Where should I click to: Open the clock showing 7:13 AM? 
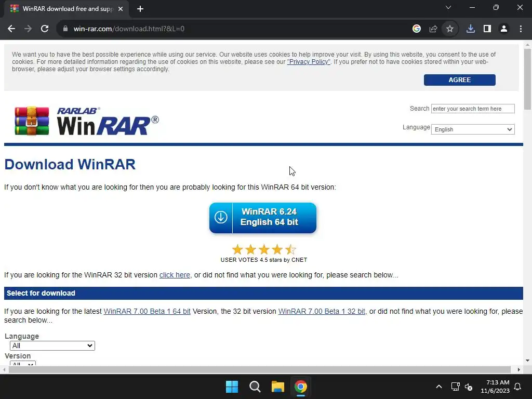pos(495,387)
